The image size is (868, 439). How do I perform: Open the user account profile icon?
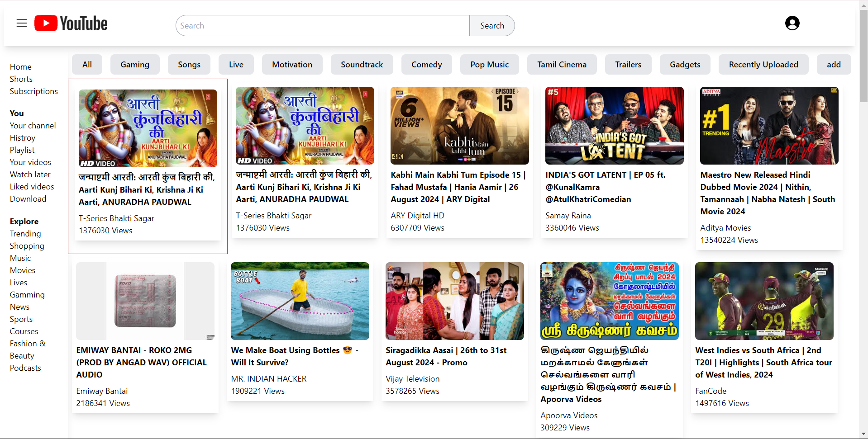tap(792, 23)
